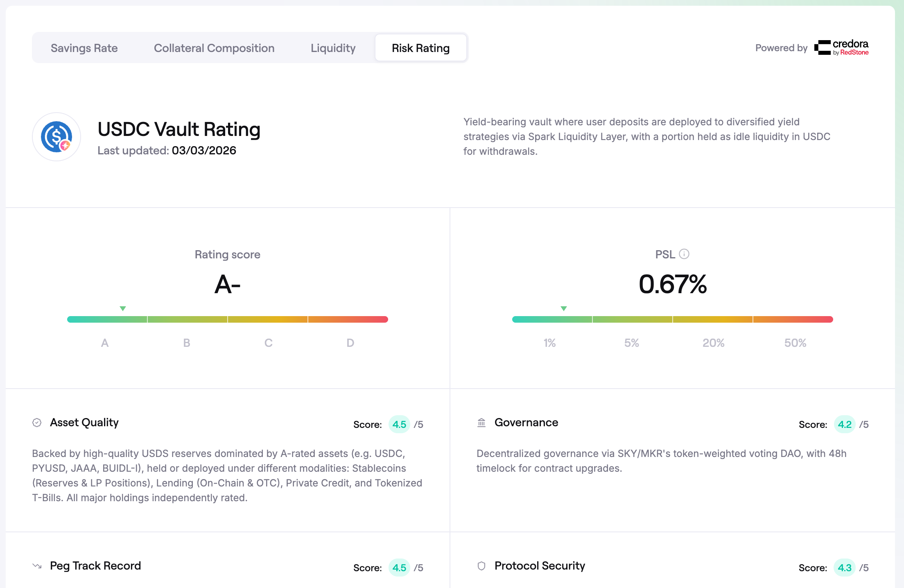
Task: Click the Peg Track Record heading
Action: click(95, 566)
